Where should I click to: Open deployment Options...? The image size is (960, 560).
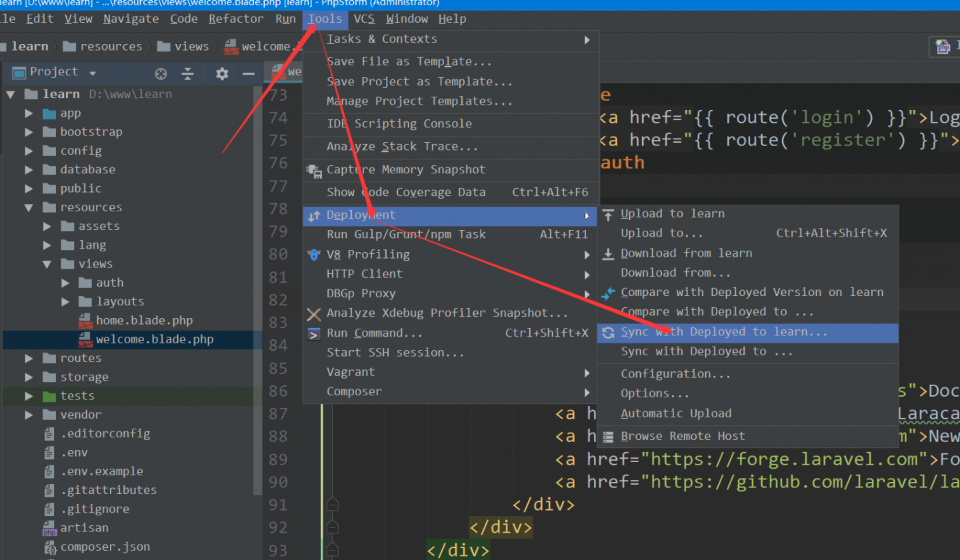coord(748,394)
